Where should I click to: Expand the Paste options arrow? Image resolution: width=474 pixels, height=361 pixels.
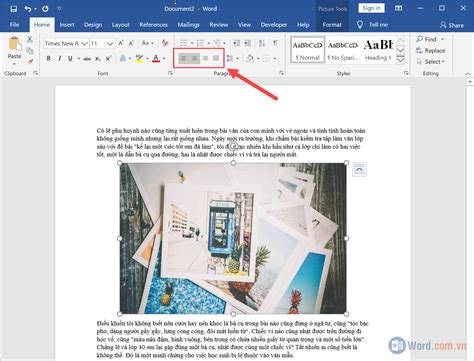[x=14, y=64]
